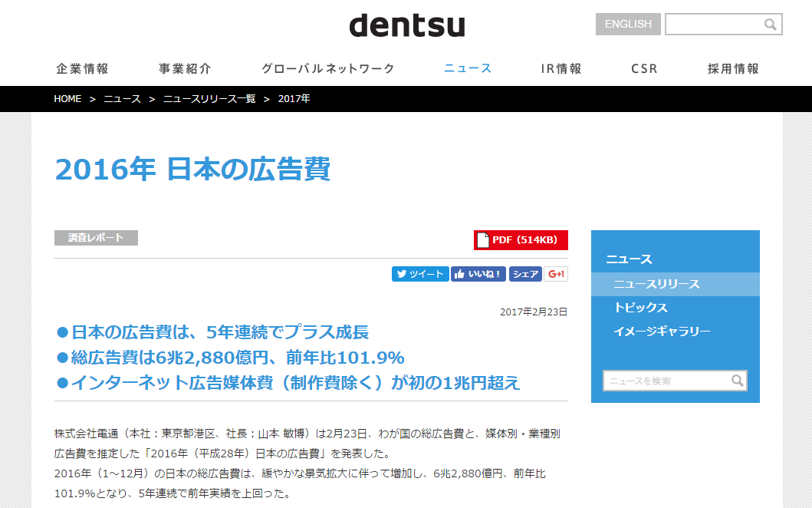The width and height of the screenshot is (812, 508).
Task: Switch site language with ENGLISH button
Action: coord(628,25)
